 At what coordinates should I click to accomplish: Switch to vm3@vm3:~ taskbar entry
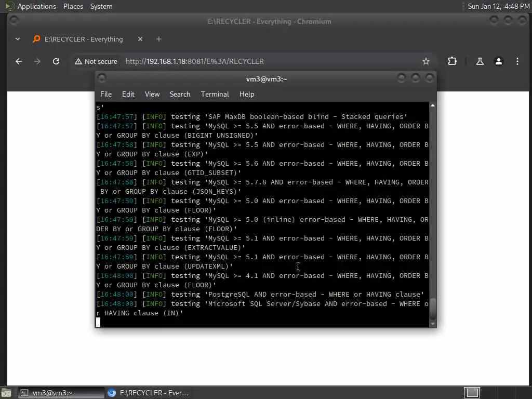click(x=61, y=393)
